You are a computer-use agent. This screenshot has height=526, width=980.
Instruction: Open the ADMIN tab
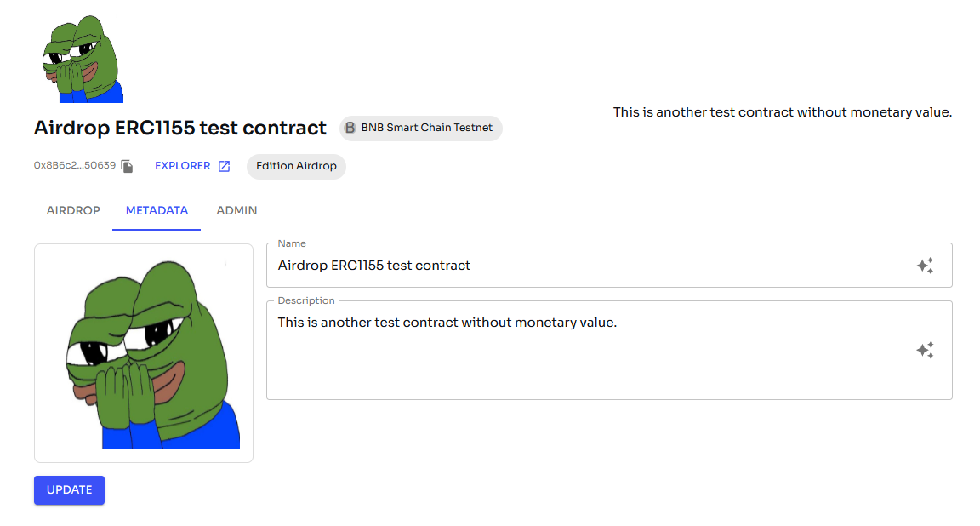236,210
